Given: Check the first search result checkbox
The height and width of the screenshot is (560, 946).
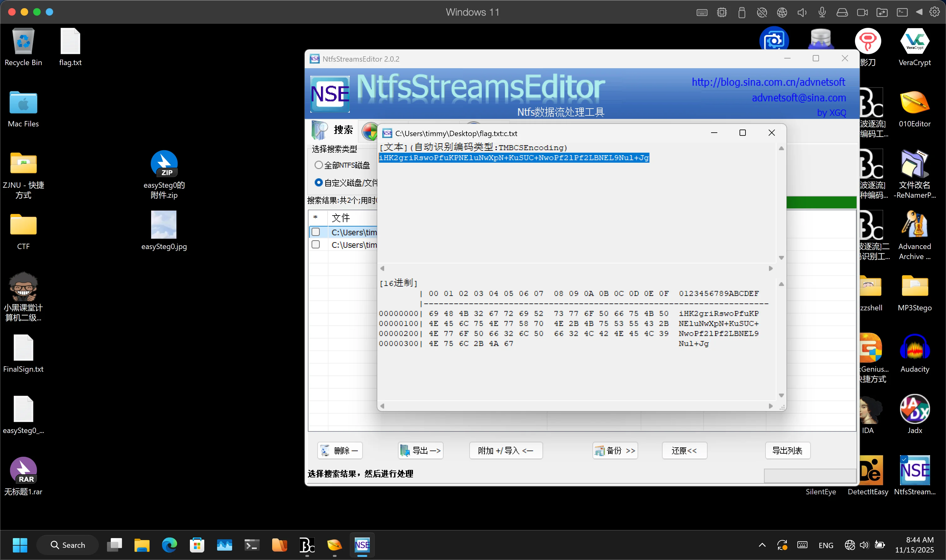Looking at the screenshot, I should tap(316, 232).
